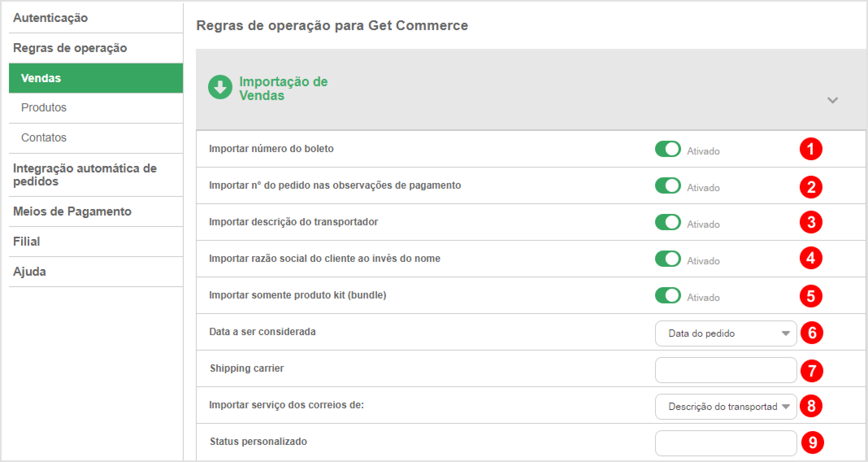This screenshot has height=462, width=868.
Task: Toggle Importar razão social do cliente switch
Action: click(x=668, y=259)
